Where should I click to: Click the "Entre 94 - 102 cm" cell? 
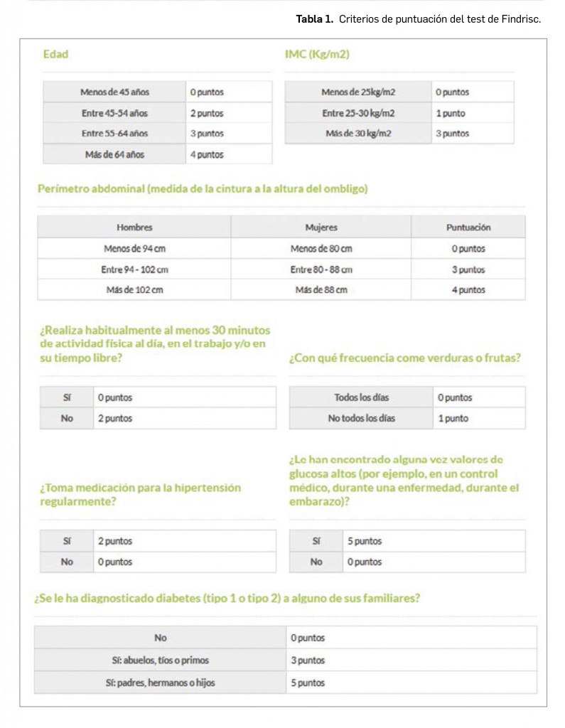134,269
